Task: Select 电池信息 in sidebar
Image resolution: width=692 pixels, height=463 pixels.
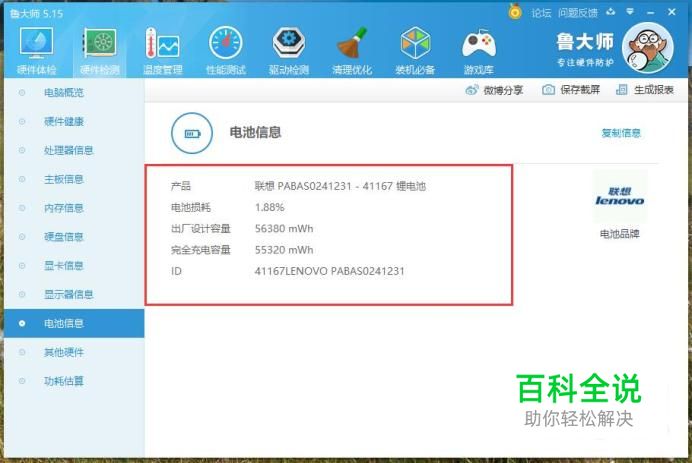Action: [74, 324]
